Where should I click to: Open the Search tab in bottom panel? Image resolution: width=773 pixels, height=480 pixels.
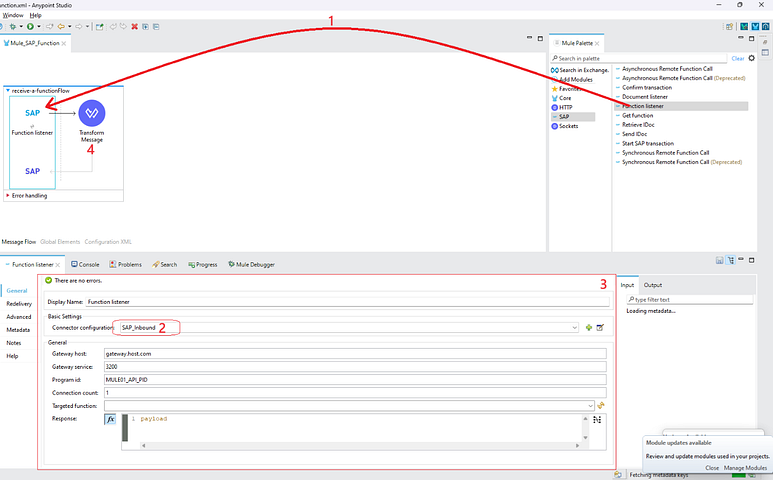coord(165,265)
